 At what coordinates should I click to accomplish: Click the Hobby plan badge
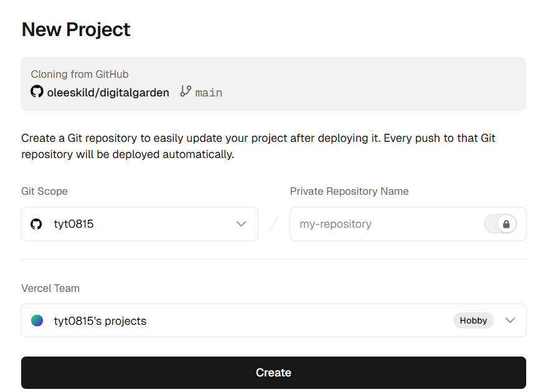pyautogui.click(x=473, y=320)
